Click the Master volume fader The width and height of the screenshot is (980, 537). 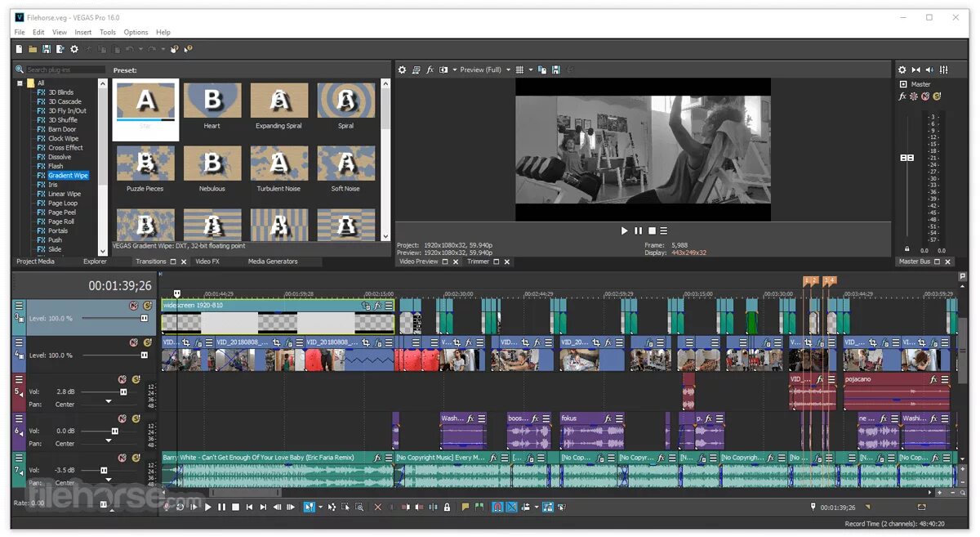pyautogui.click(x=906, y=155)
